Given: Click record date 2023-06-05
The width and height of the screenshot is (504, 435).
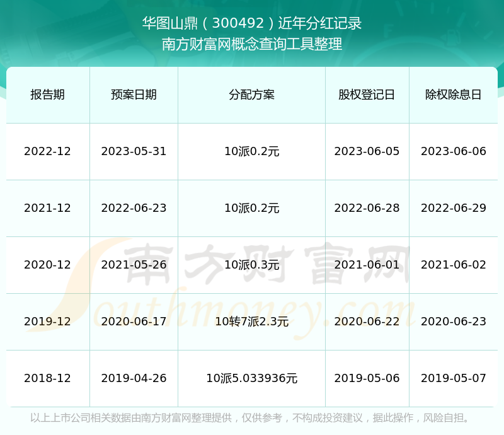Looking at the screenshot, I should [x=367, y=151].
